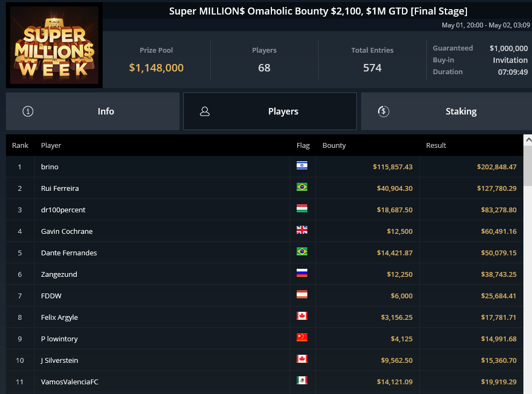Click the Prize Pool value $1,148,000

(x=156, y=68)
